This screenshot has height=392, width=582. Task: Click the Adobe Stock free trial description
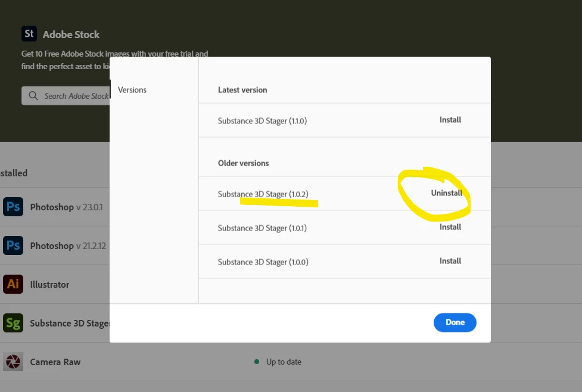click(114, 60)
